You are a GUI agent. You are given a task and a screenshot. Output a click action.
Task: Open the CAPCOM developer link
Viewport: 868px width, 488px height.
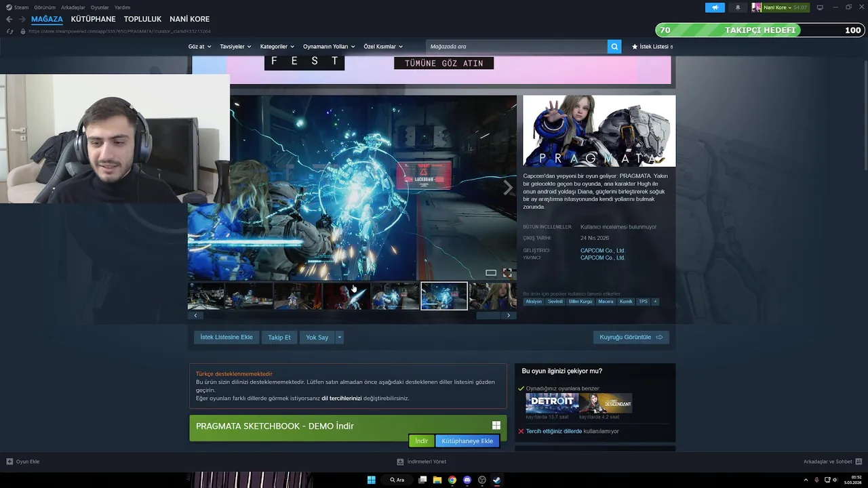point(602,250)
